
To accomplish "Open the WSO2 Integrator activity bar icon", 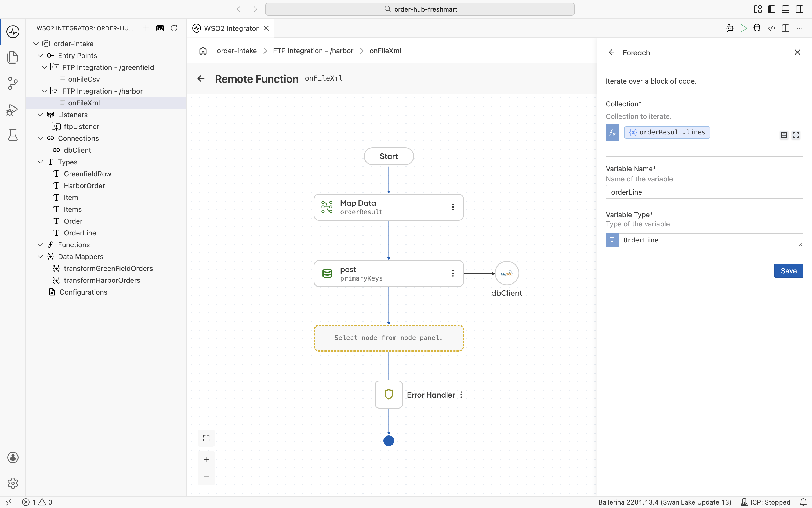I will [x=13, y=32].
